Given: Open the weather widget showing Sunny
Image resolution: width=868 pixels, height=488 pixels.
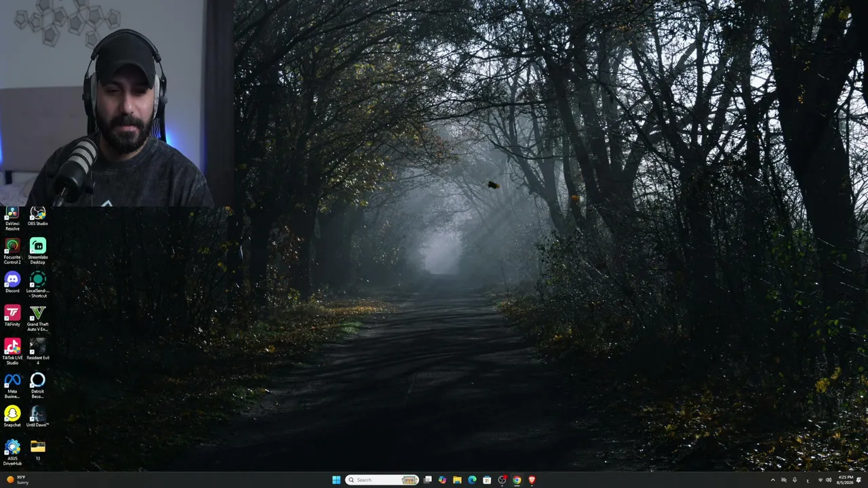Looking at the screenshot, I should (x=18, y=480).
